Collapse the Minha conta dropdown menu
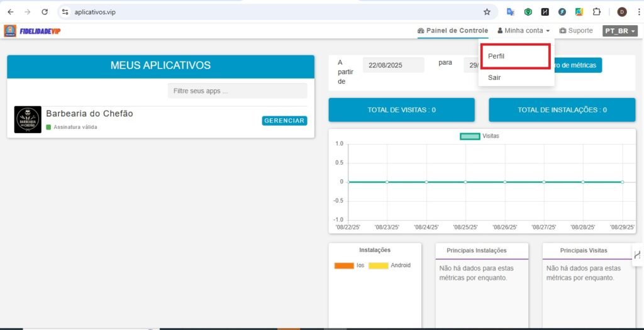This screenshot has width=644, height=330. point(523,31)
